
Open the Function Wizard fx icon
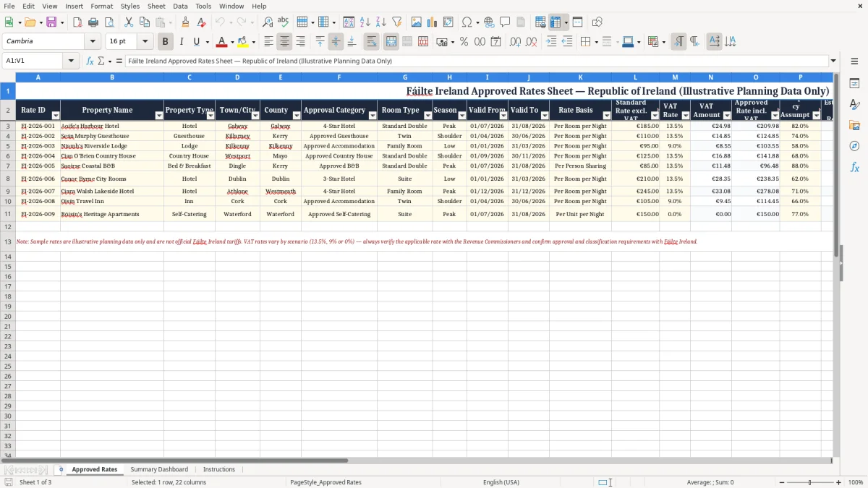coord(90,61)
